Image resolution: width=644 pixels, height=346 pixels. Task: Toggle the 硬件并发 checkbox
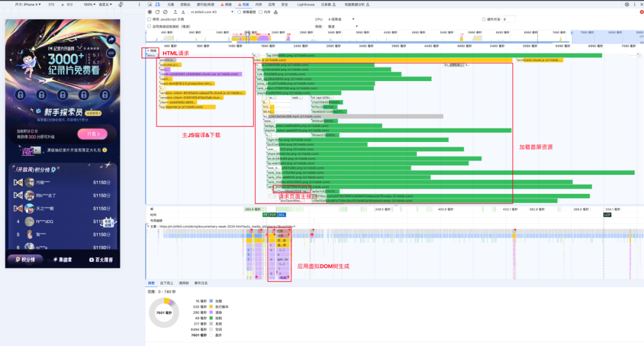(x=484, y=19)
